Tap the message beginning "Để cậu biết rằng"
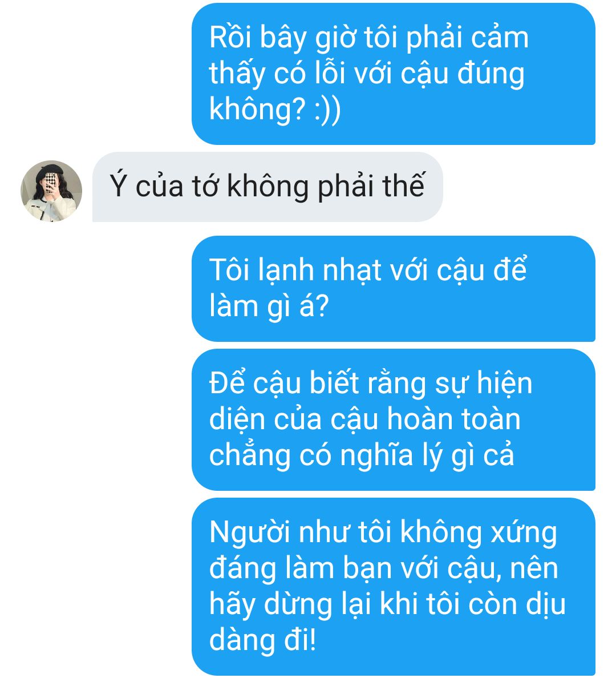Image resolution: width=616 pixels, height=678 pixels. point(394,419)
